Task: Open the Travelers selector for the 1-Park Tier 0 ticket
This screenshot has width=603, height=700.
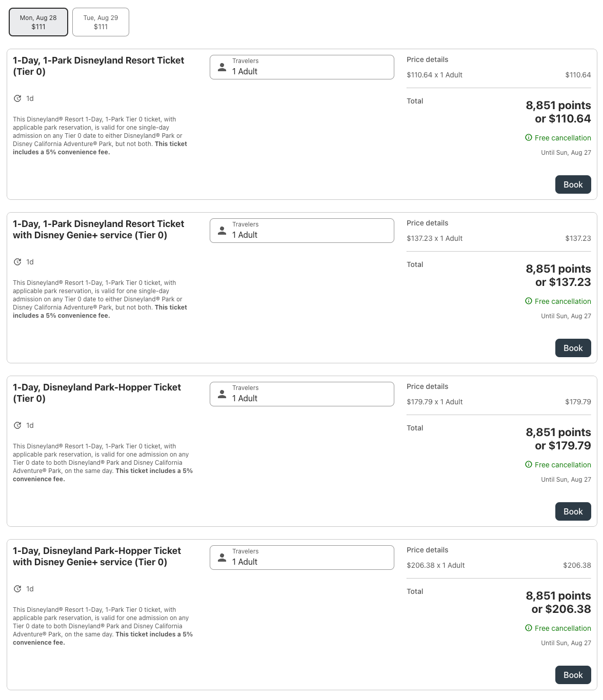Action: pos(302,67)
